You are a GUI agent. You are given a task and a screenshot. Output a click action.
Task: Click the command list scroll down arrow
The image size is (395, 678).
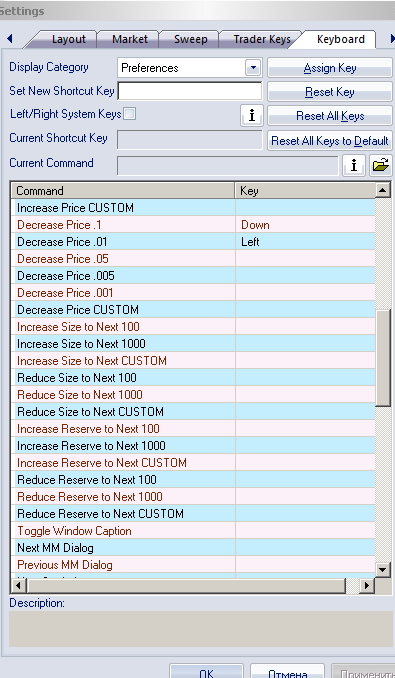pos(383,569)
